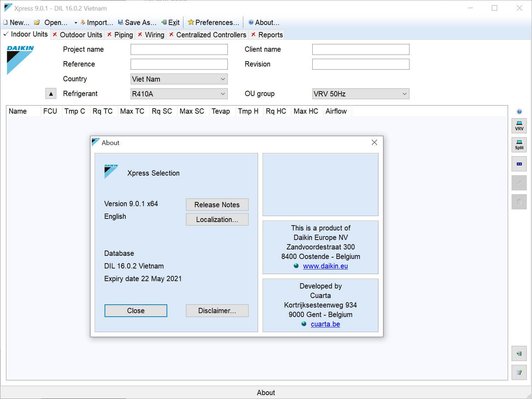Open an existing project file
The width and height of the screenshot is (532, 399).
click(x=51, y=23)
